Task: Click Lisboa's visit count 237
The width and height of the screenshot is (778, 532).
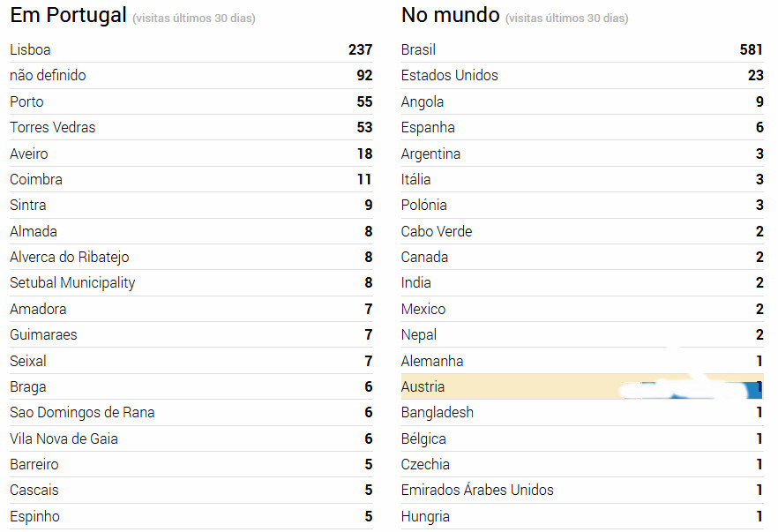Action: (x=360, y=50)
